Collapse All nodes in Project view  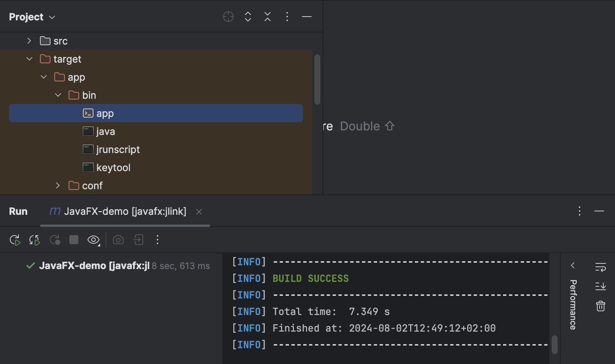268,17
